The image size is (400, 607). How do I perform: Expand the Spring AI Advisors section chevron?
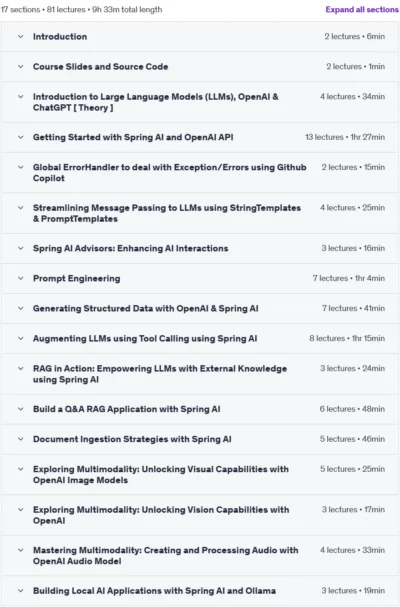pos(21,248)
